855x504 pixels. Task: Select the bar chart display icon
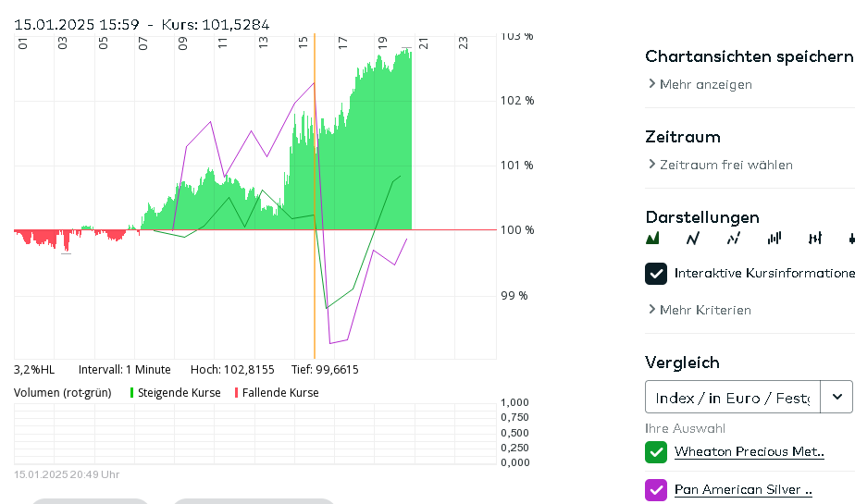tap(774, 239)
